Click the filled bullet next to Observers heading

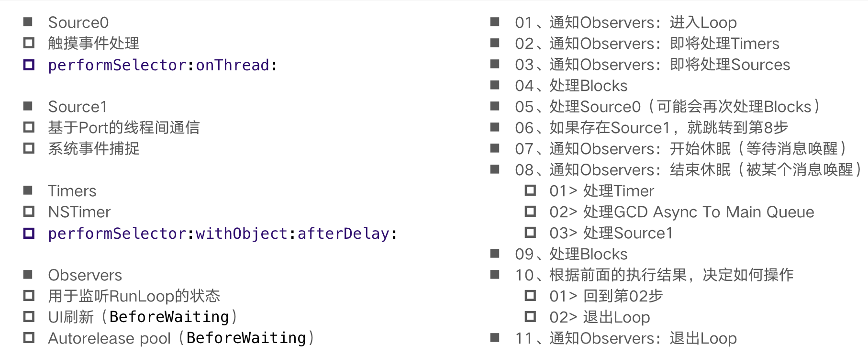28,275
